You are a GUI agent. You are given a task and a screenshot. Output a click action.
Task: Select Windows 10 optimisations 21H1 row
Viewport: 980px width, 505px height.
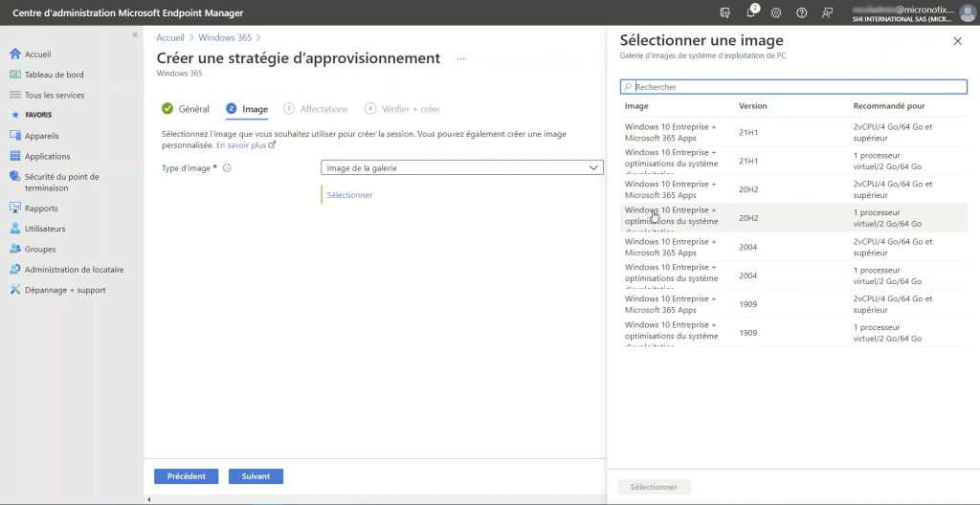coord(793,161)
